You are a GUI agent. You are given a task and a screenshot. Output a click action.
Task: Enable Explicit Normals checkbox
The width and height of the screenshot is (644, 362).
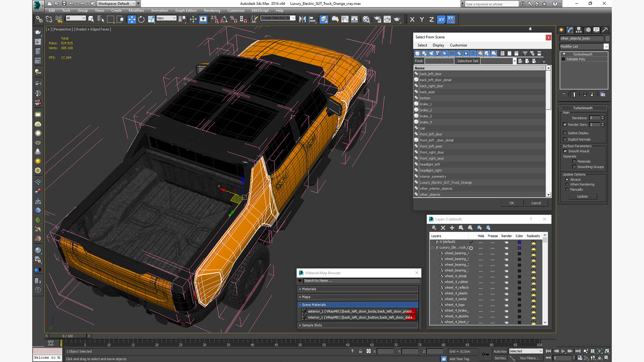[x=565, y=139]
